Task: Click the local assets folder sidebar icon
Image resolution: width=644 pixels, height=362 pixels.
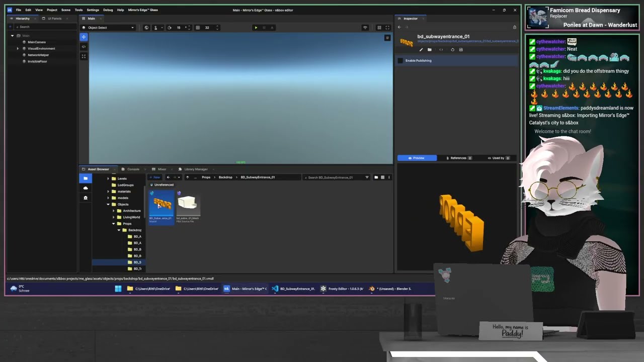Action: [86, 178]
